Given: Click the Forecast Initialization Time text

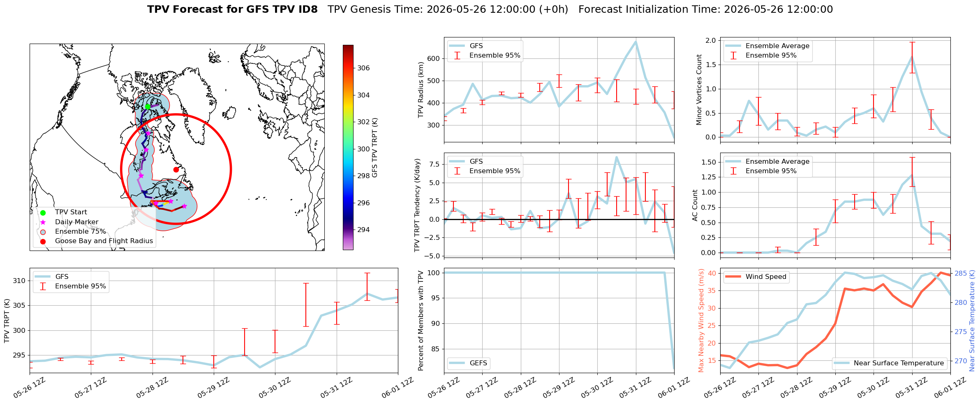Looking at the screenshot, I should [x=706, y=9].
